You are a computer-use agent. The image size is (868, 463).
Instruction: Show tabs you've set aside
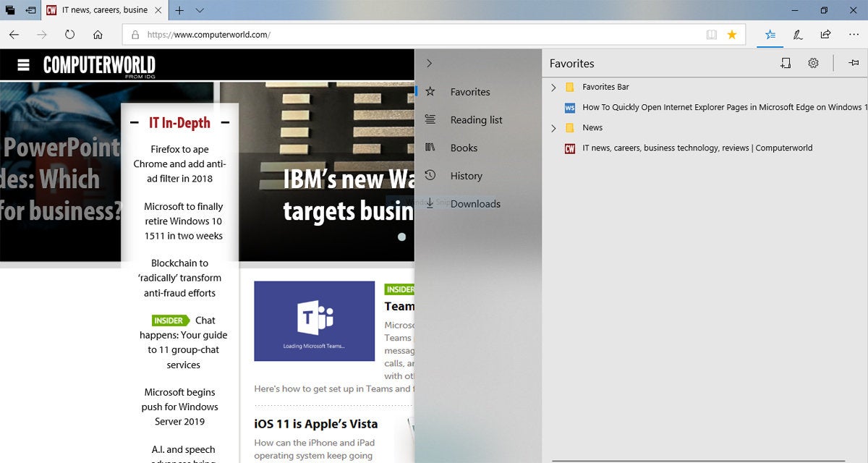point(10,10)
